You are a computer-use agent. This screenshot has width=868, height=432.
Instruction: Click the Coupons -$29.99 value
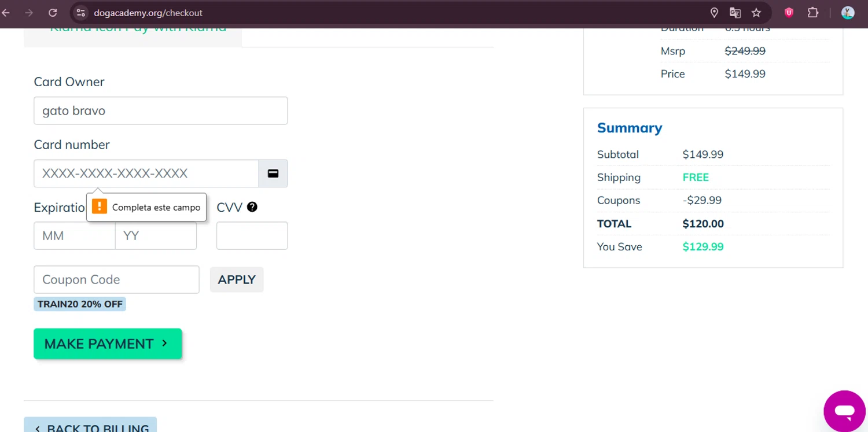click(702, 201)
